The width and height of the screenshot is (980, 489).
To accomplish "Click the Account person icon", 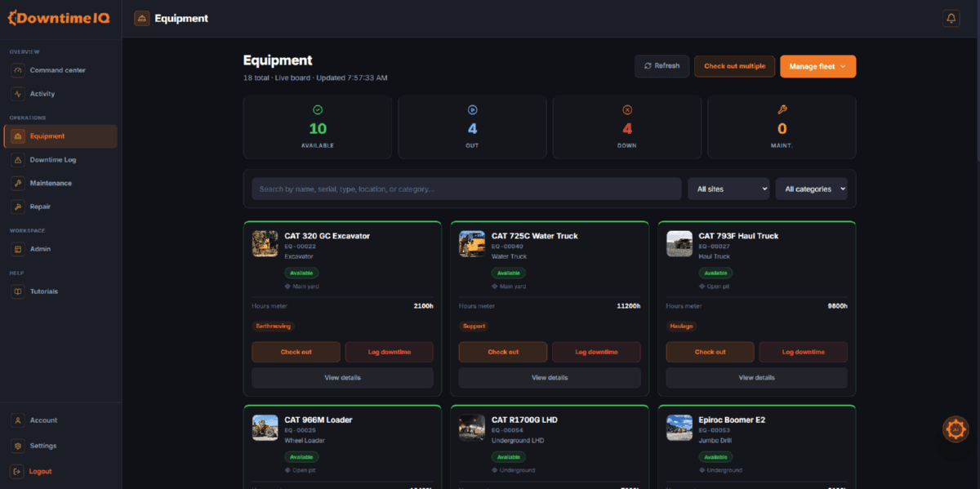I will pos(18,420).
